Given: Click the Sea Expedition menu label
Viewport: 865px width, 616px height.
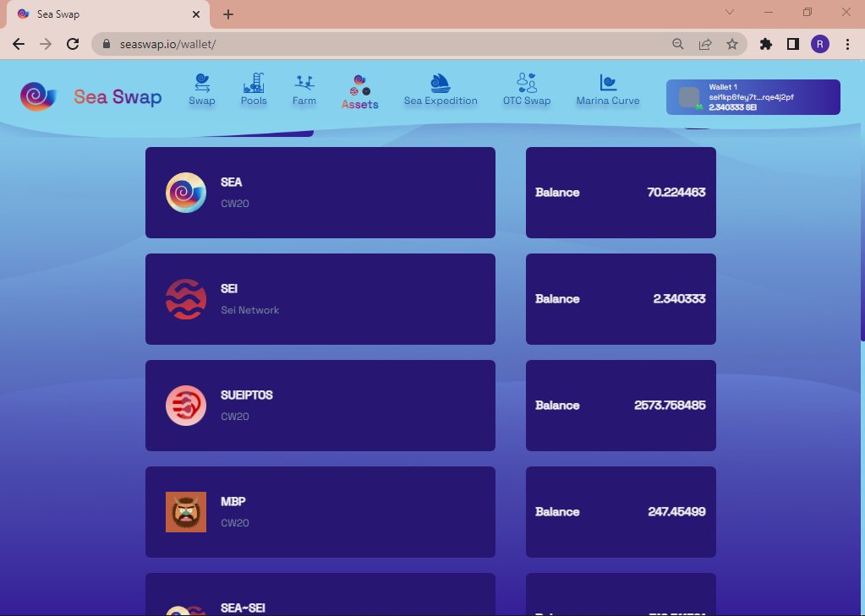Looking at the screenshot, I should (441, 101).
